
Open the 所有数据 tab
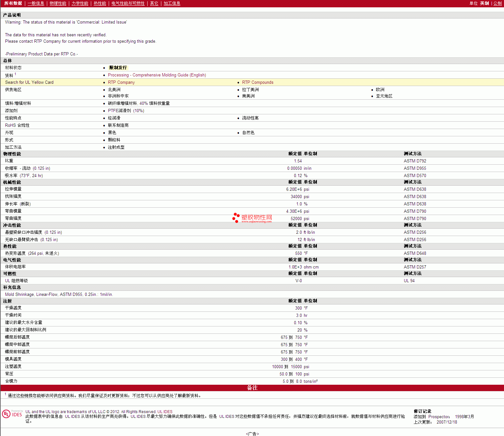pyautogui.click(x=13, y=4)
